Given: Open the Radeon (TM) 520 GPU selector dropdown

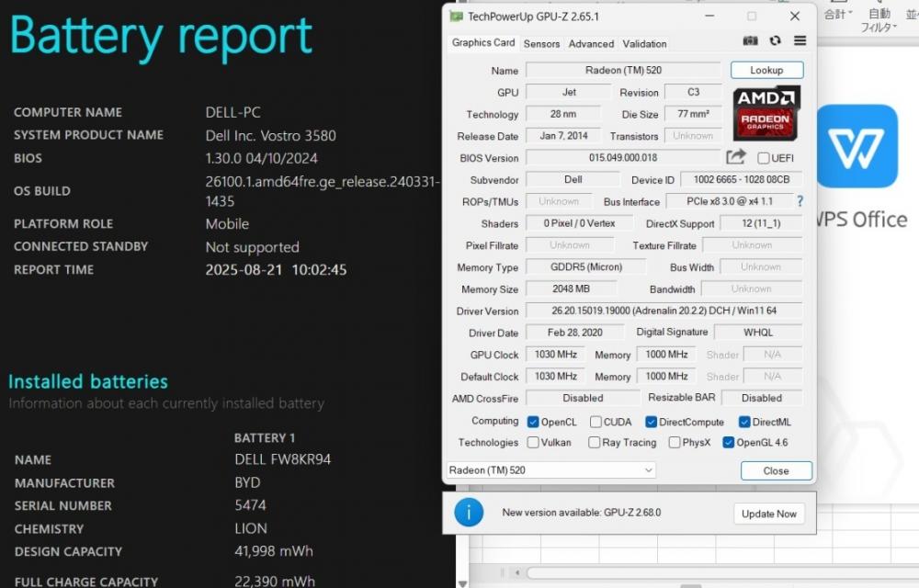Looking at the screenshot, I should 550,469.
